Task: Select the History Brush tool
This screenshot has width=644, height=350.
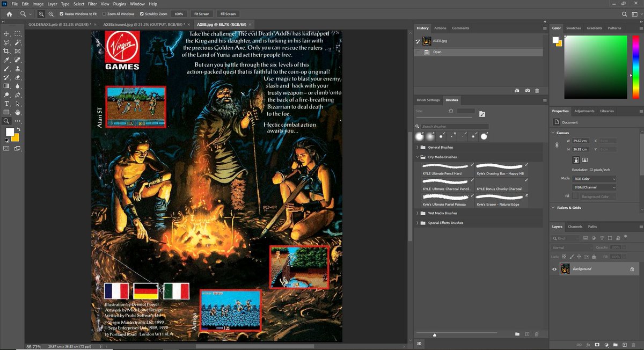Action: 7,77
